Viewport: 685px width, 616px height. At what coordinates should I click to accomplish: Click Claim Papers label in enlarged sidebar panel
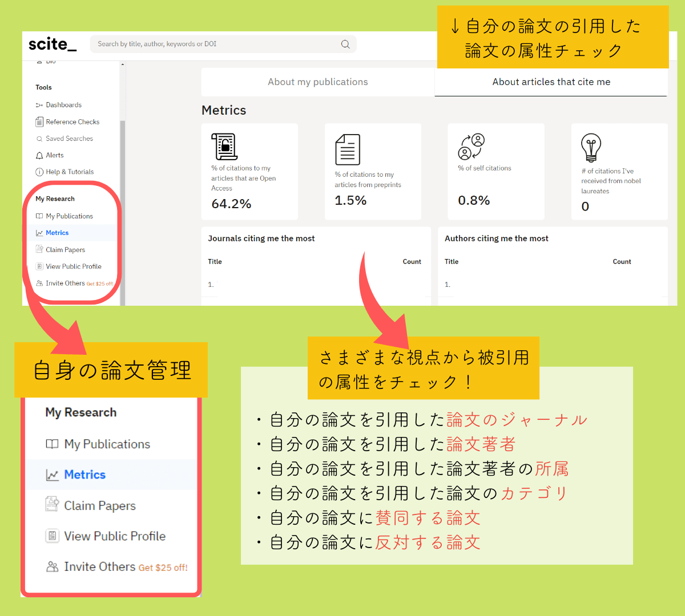click(100, 506)
